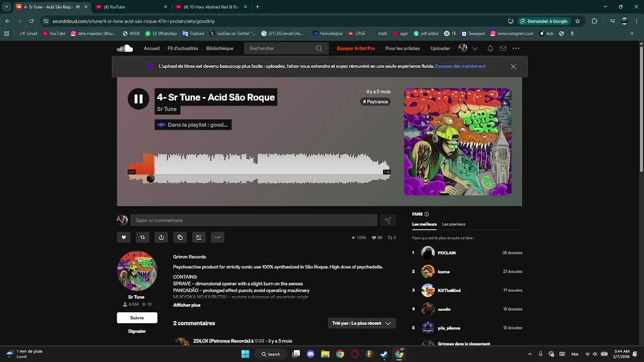Open the header three-dot more menu

pyautogui.click(x=516, y=48)
